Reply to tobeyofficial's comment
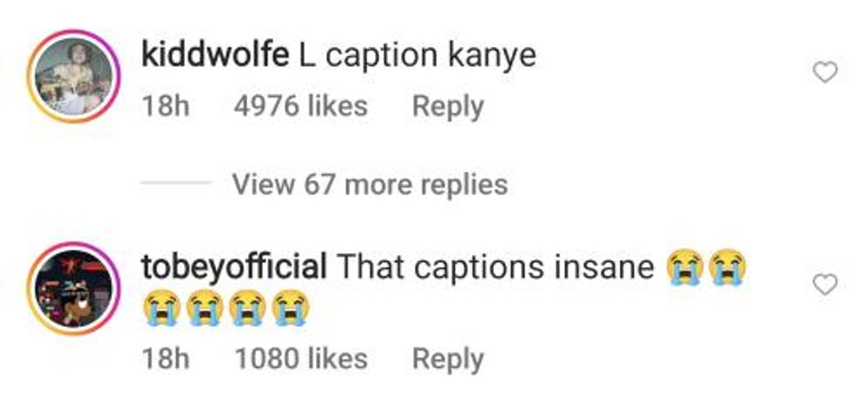This screenshot has height=399, width=868. [448, 358]
